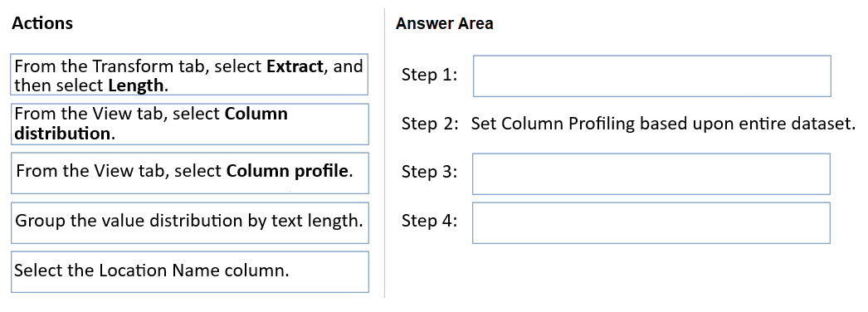Click the empty Step 3 answer box
This screenshot has height=312, width=868.
[x=651, y=173]
